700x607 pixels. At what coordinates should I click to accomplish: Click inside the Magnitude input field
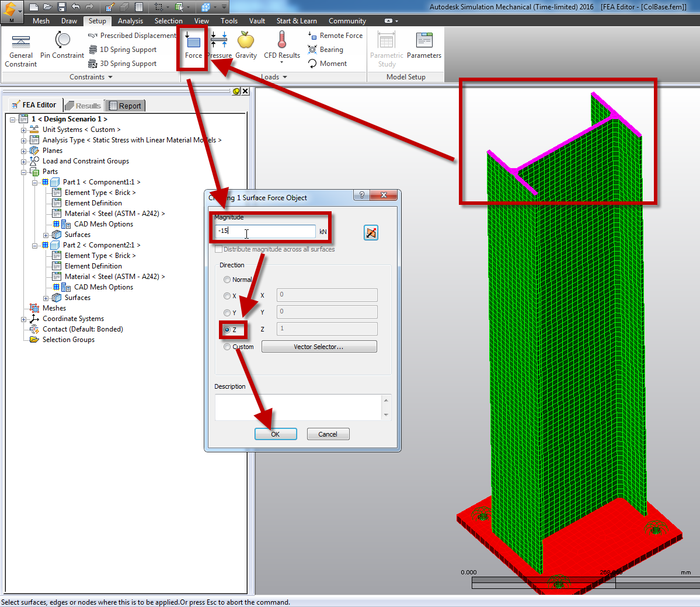tap(266, 231)
